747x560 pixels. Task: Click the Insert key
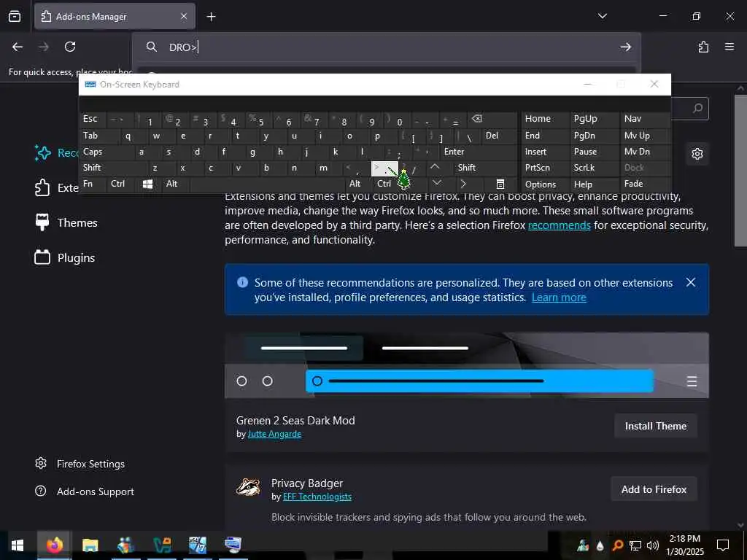point(544,152)
